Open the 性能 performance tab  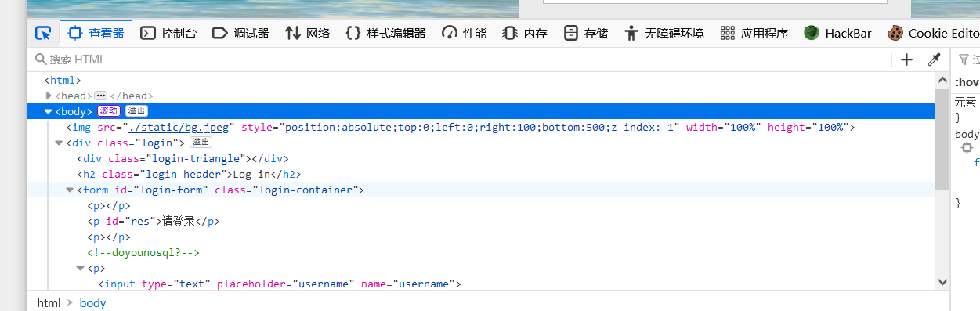(x=464, y=33)
